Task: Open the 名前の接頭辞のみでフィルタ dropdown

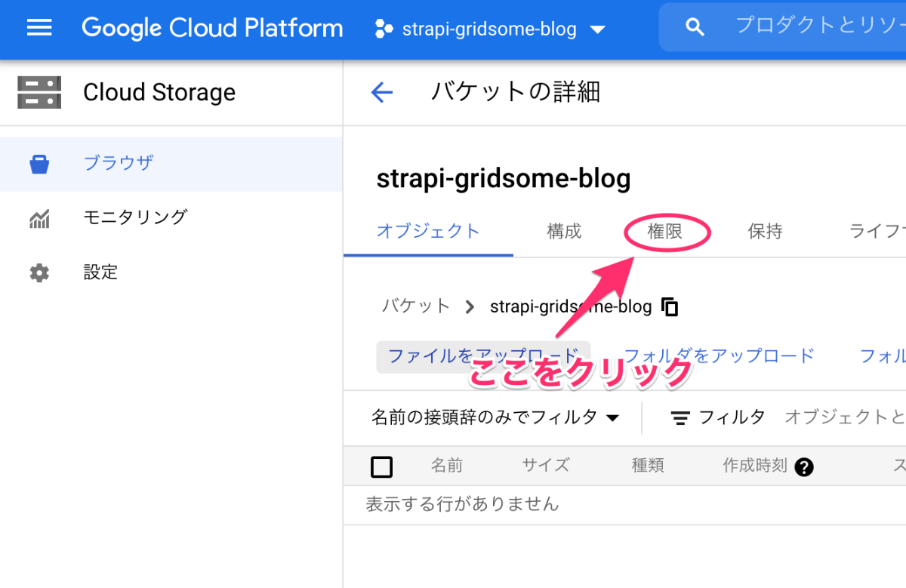Action: (495, 417)
